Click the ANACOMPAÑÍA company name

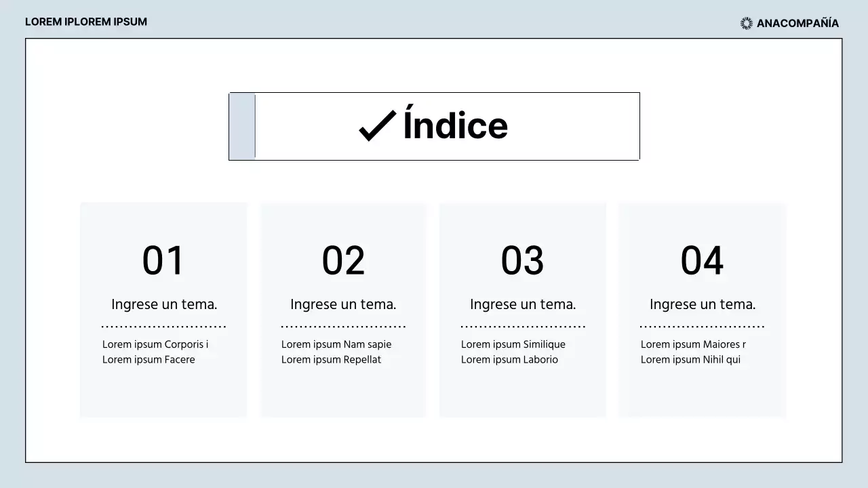point(797,23)
